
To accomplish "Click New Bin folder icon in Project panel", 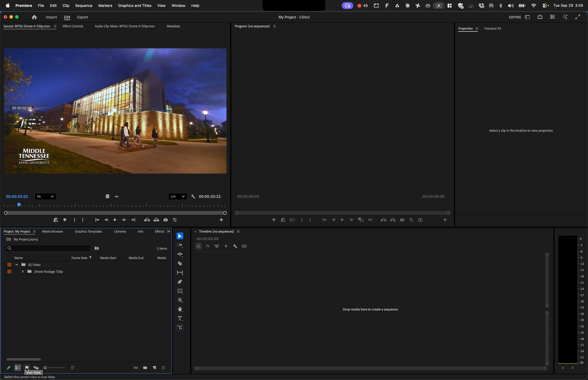I will point(145,368).
